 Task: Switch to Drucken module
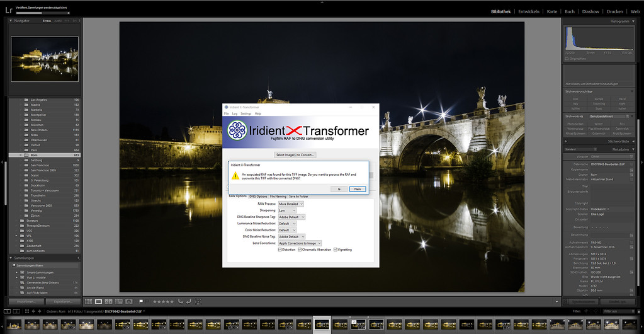click(x=615, y=11)
